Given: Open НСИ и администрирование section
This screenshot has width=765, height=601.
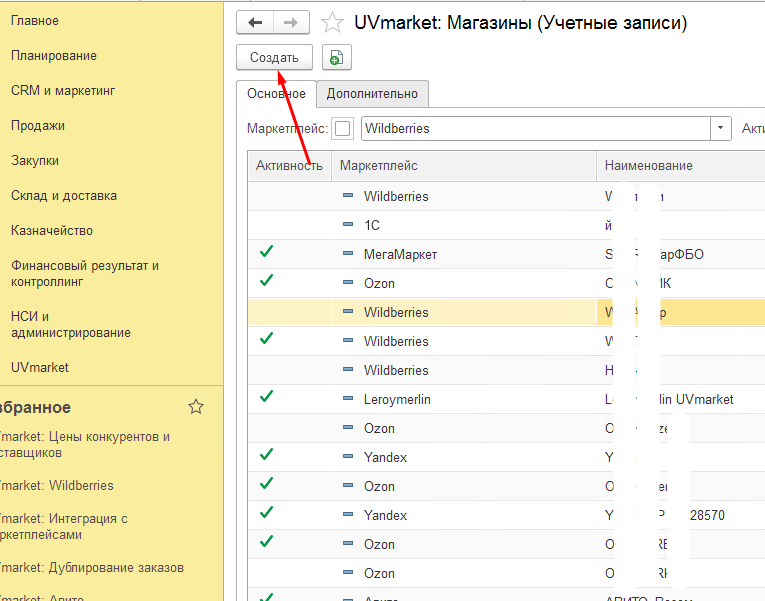Looking at the screenshot, I should (x=71, y=324).
